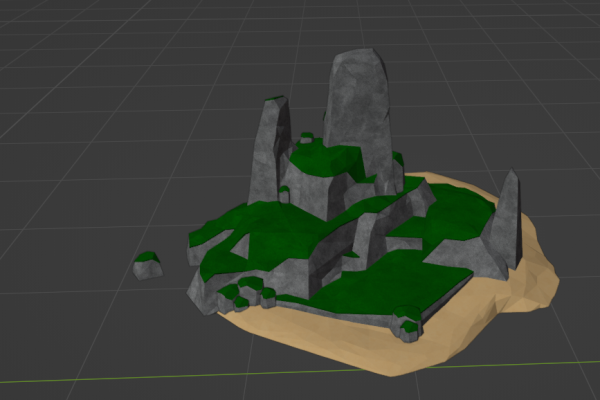This screenshot has height=400, width=600.
Task: Click the triangular gray rock patch in the grass
Action: pyautogui.click(x=240, y=247)
